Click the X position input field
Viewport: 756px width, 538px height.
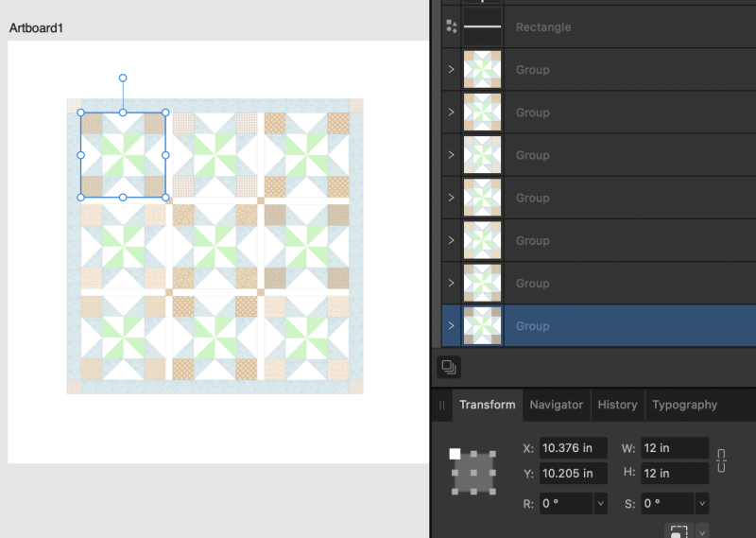(573, 448)
